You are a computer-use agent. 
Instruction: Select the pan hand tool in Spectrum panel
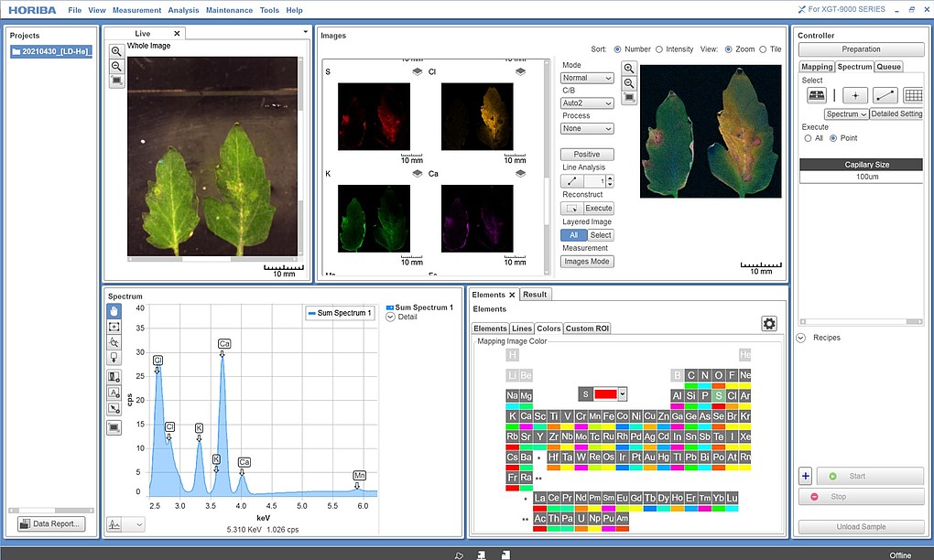tap(114, 311)
